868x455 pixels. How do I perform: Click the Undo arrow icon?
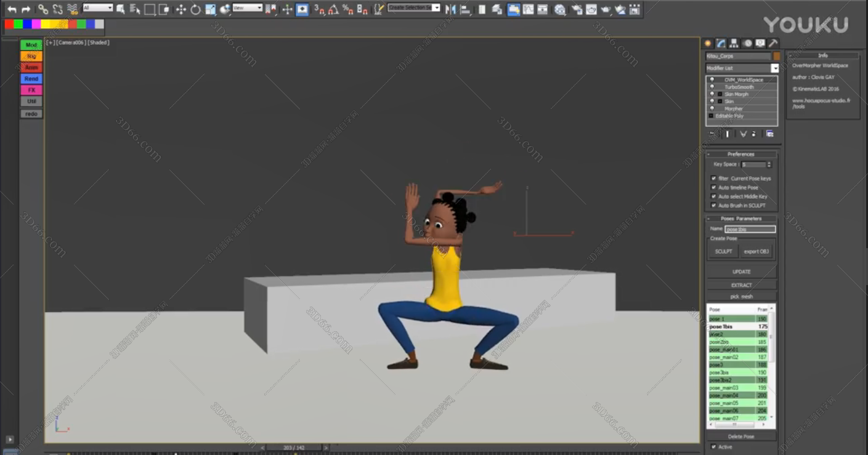point(12,9)
